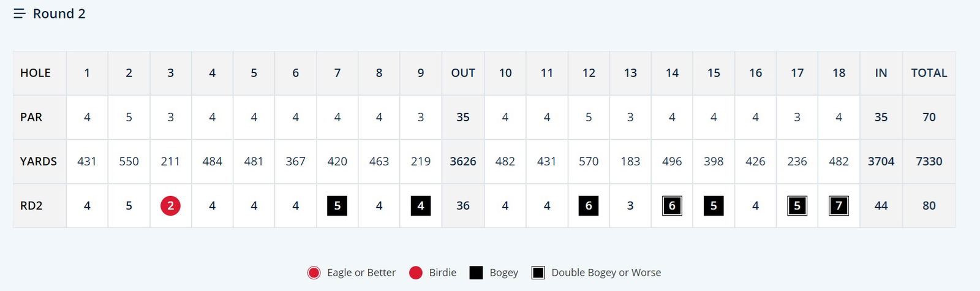The height and width of the screenshot is (291, 980).
Task: Click the double bogey square on hole 17
Action: click(797, 206)
